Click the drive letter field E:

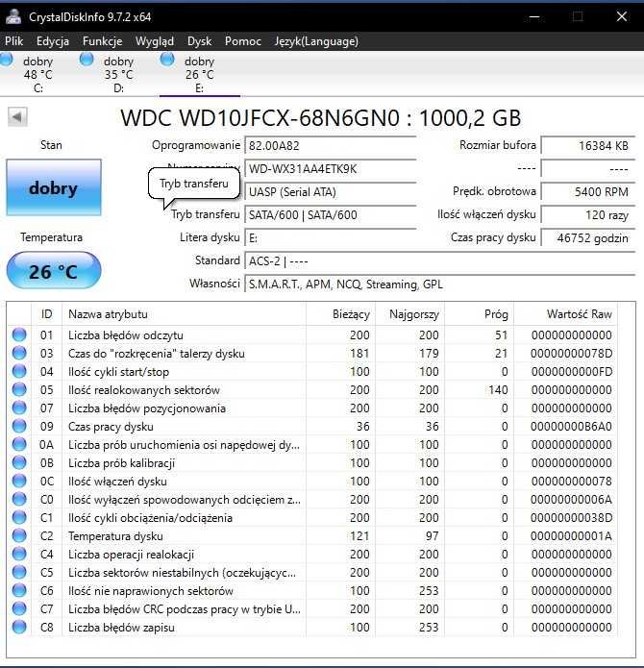tap(331, 237)
